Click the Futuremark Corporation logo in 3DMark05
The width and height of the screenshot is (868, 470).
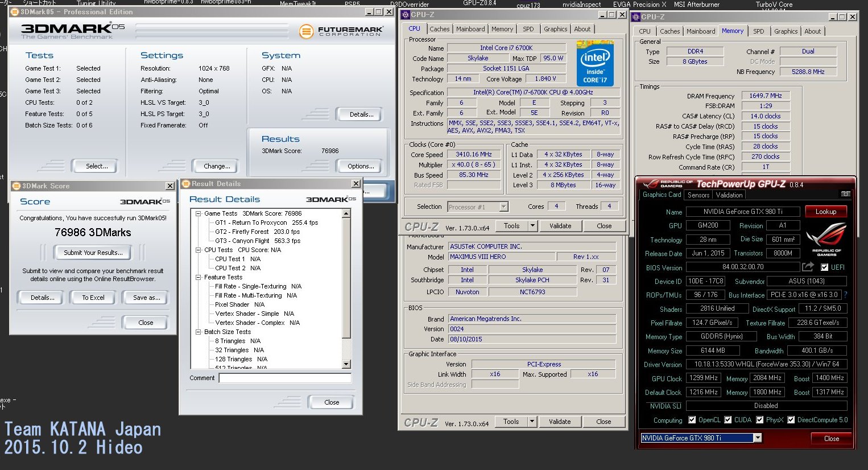pos(342,31)
